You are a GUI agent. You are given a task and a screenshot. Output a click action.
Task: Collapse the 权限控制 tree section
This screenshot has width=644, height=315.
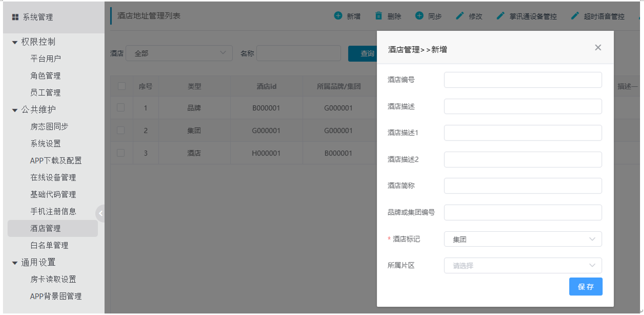point(15,42)
